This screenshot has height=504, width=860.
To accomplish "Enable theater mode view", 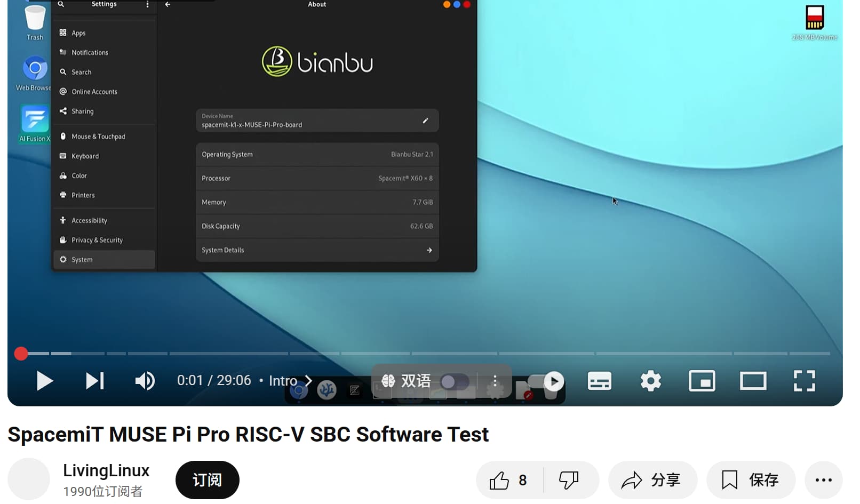I will pyautogui.click(x=753, y=381).
